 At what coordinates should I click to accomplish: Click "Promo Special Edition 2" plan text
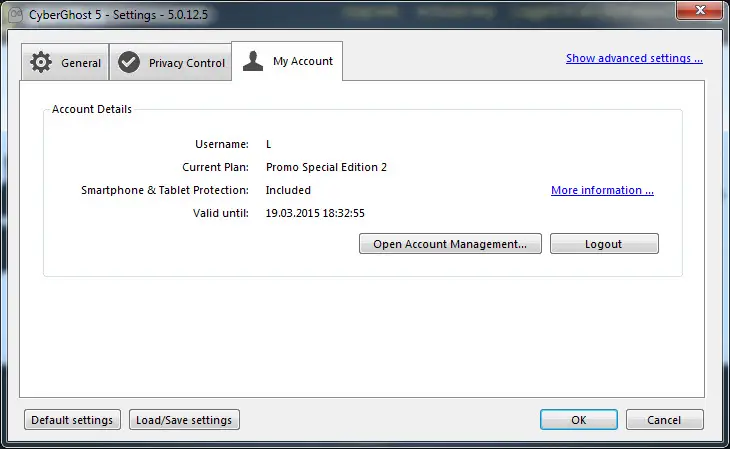(x=326, y=167)
